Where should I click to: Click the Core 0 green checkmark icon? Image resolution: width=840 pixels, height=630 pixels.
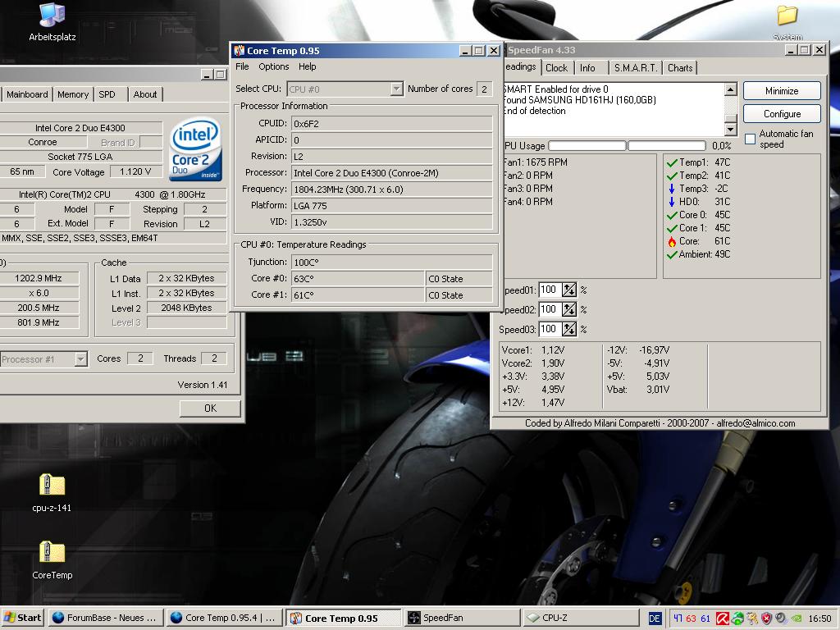pos(672,216)
